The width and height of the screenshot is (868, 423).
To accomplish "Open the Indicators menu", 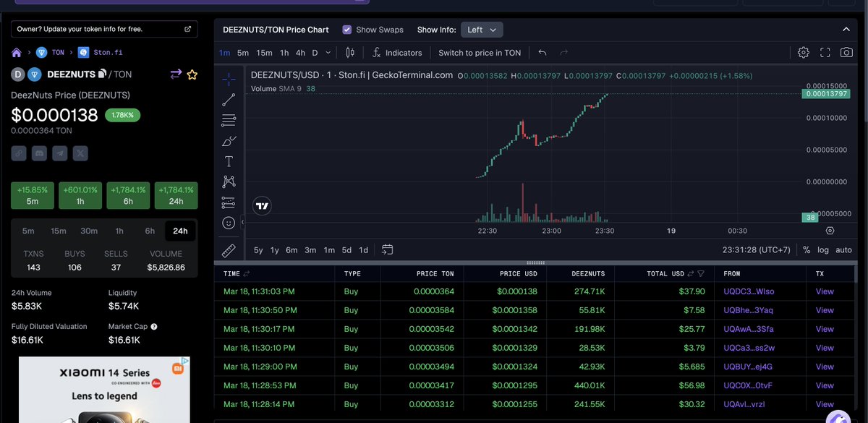I will 397,53.
